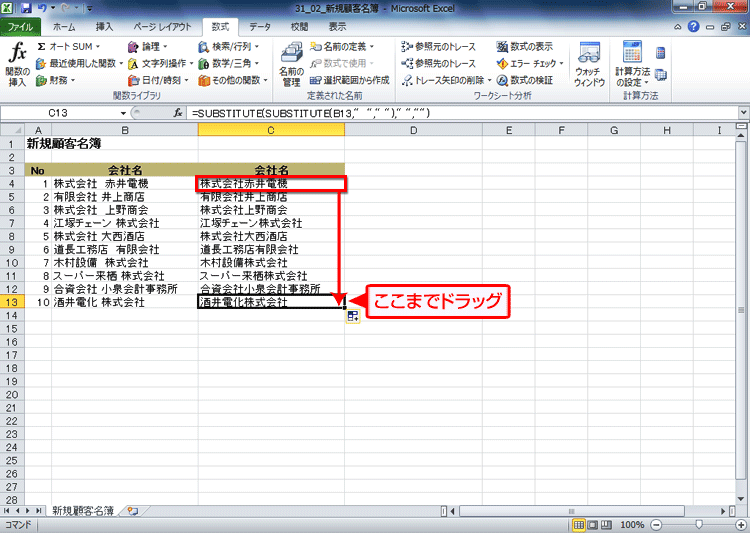
Task: Open the File (ファイル) tab
Action: (20, 27)
